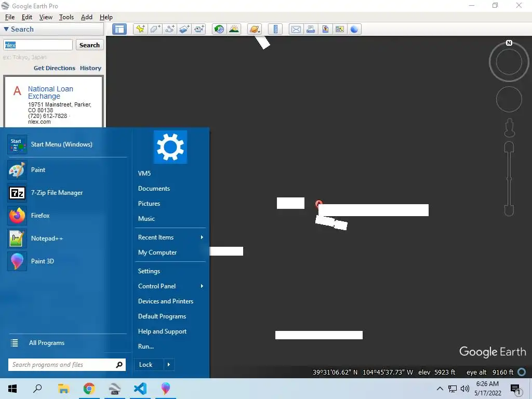Show historical imagery clock icon
This screenshot has width=532, height=399.
click(219, 29)
